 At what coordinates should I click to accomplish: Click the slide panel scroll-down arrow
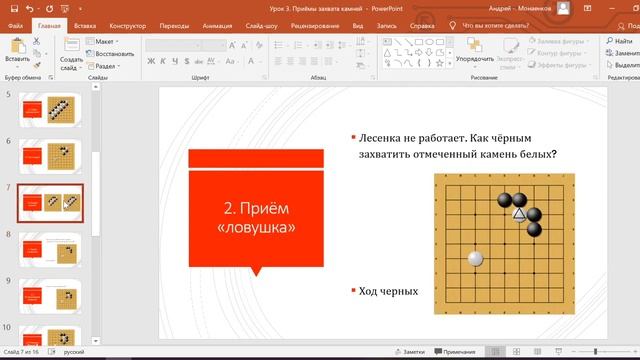[x=96, y=341]
